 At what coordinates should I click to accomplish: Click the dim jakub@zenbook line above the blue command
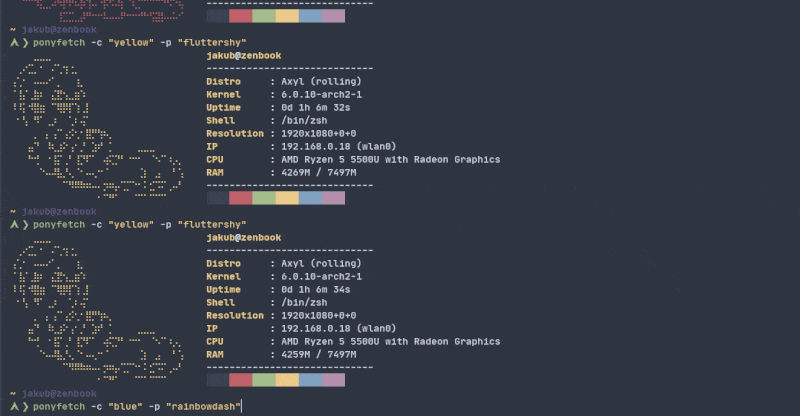(x=54, y=394)
